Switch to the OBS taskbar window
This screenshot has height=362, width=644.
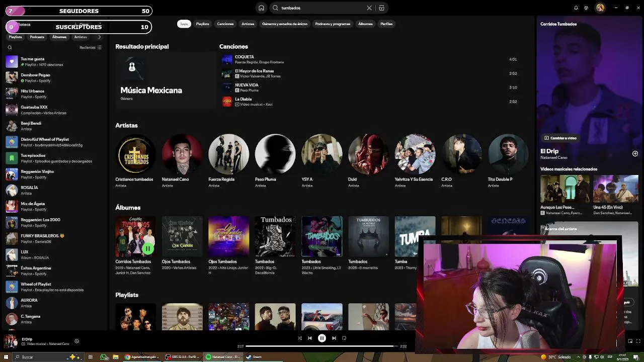point(183,357)
